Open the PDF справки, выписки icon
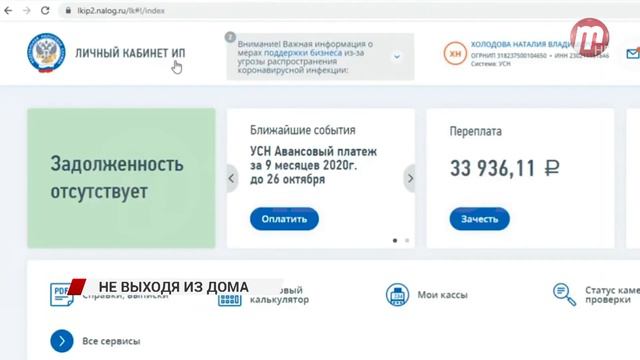The height and width of the screenshot is (360, 640). 61,294
